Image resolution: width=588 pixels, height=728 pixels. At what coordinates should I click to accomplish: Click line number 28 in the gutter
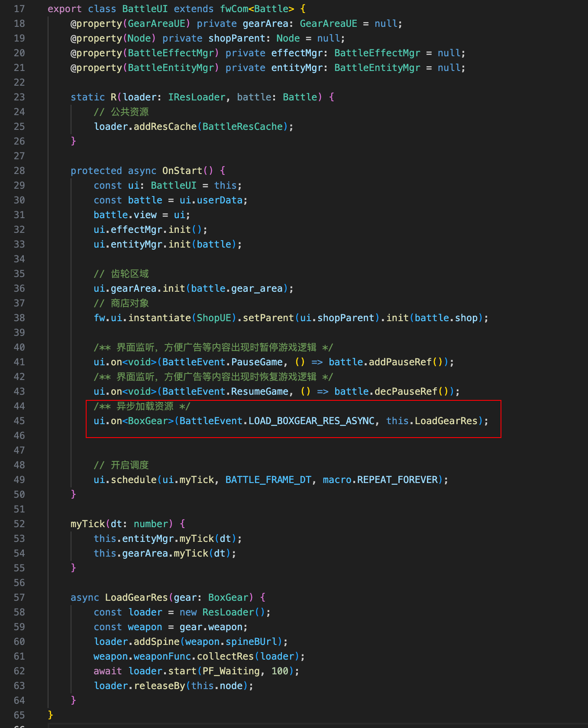(19, 171)
